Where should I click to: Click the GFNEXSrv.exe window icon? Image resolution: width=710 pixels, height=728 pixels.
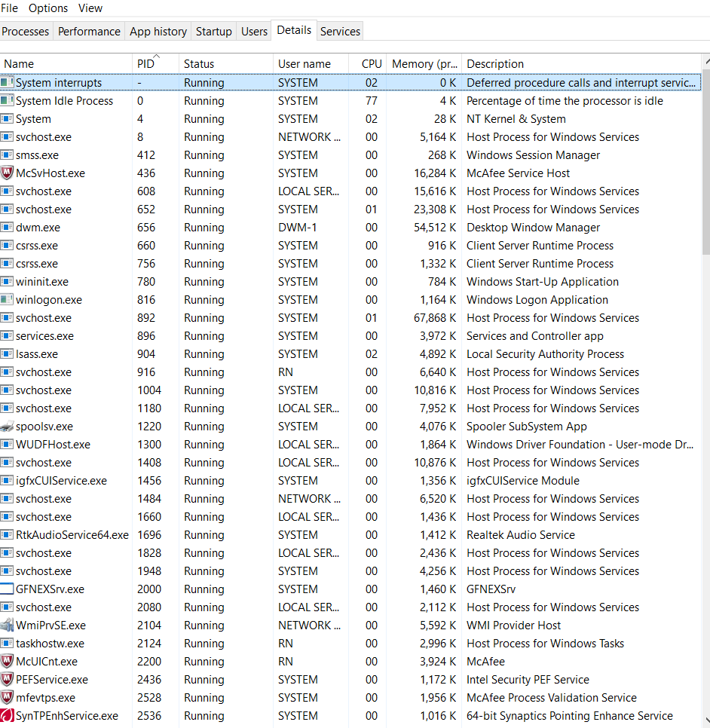[x=7, y=589]
